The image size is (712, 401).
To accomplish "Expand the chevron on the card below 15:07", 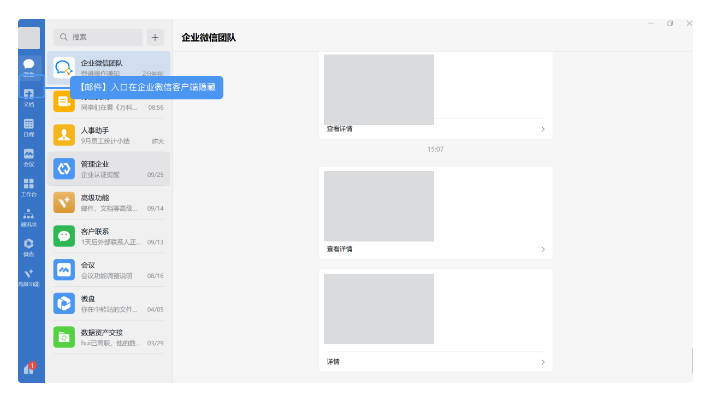I will [543, 249].
